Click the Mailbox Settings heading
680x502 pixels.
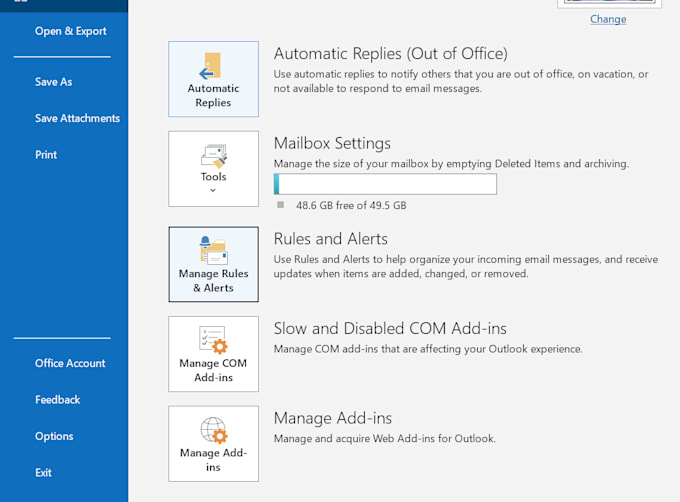[x=332, y=143]
